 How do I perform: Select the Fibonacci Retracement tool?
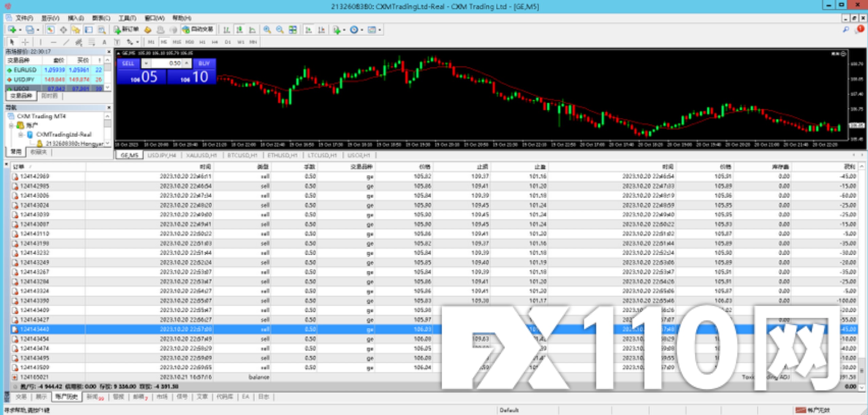coord(92,42)
